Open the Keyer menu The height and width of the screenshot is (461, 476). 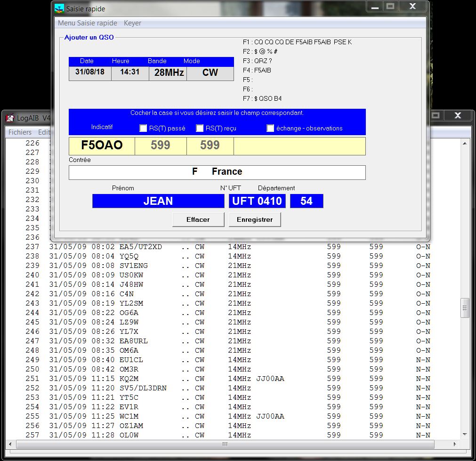pos(132,23)
